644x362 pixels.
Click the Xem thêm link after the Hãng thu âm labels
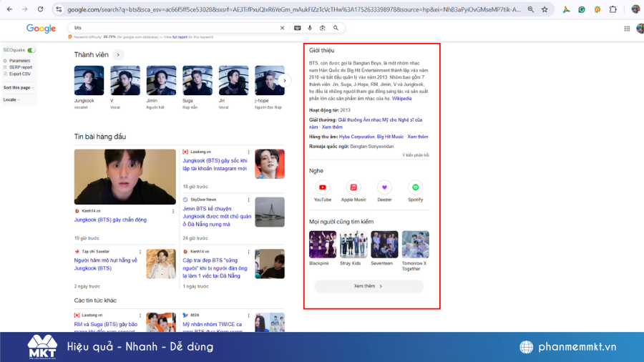coord(418,137)
